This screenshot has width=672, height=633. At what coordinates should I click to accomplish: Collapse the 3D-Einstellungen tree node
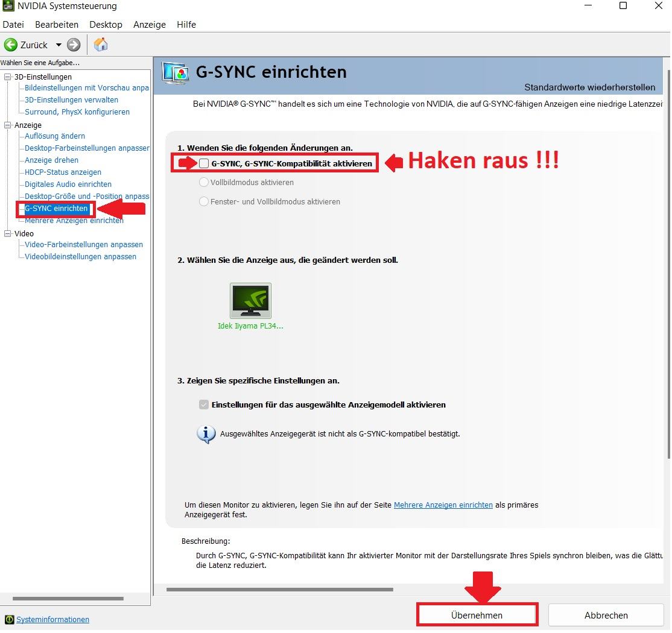click(7, 77)
